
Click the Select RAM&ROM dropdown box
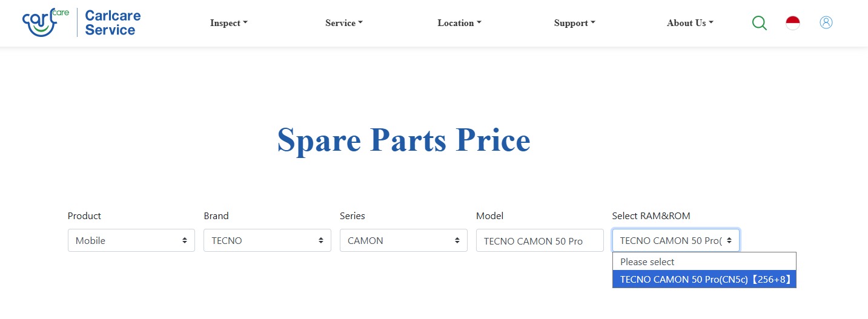pos(675,240)
